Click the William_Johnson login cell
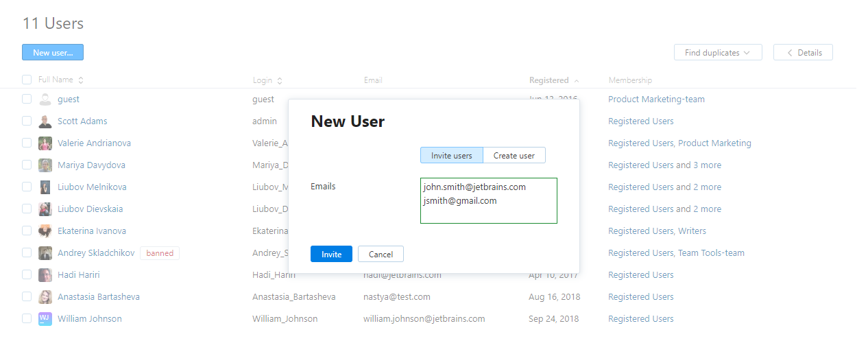Image resolution: width=868 pixels, height=341 pixels. (285, 319)
